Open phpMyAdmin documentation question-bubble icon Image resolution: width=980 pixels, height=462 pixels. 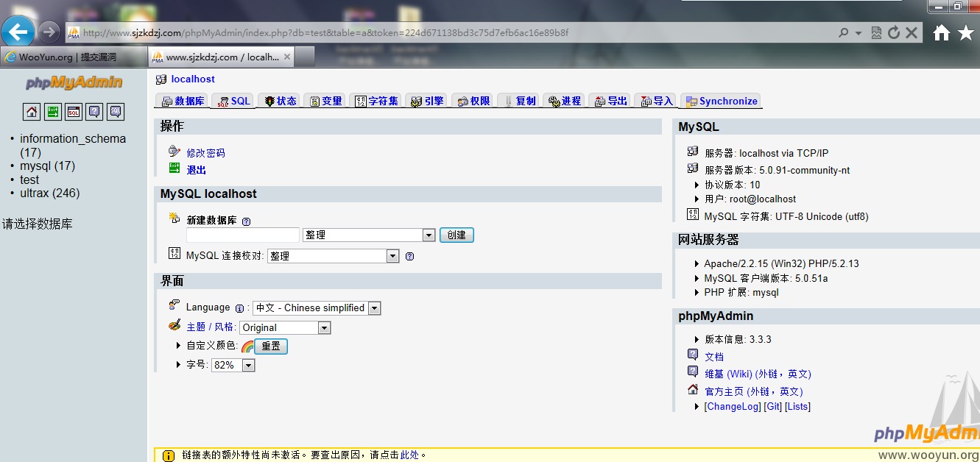[94, 112]
